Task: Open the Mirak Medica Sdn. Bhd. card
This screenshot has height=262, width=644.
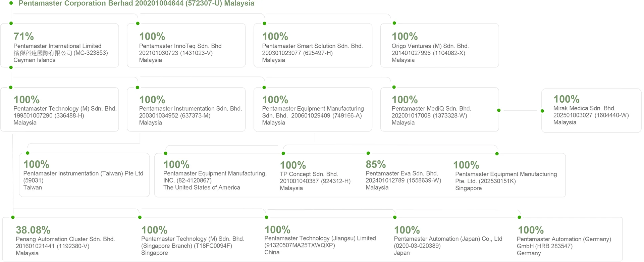Action: (x=591, y=110)
